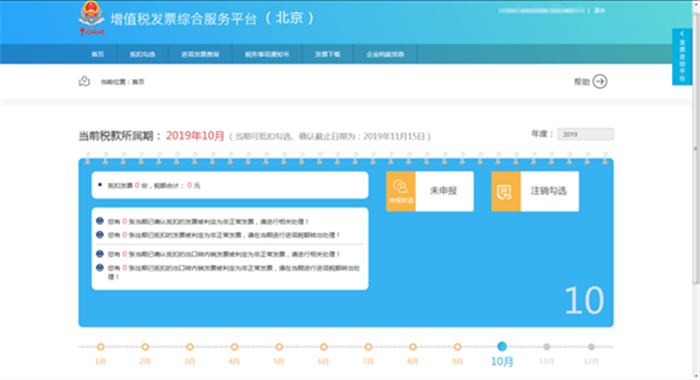Select the 6月 timeline marker
Image resolution: width=700 pixels, height=380 pixels.
(324, 347)
